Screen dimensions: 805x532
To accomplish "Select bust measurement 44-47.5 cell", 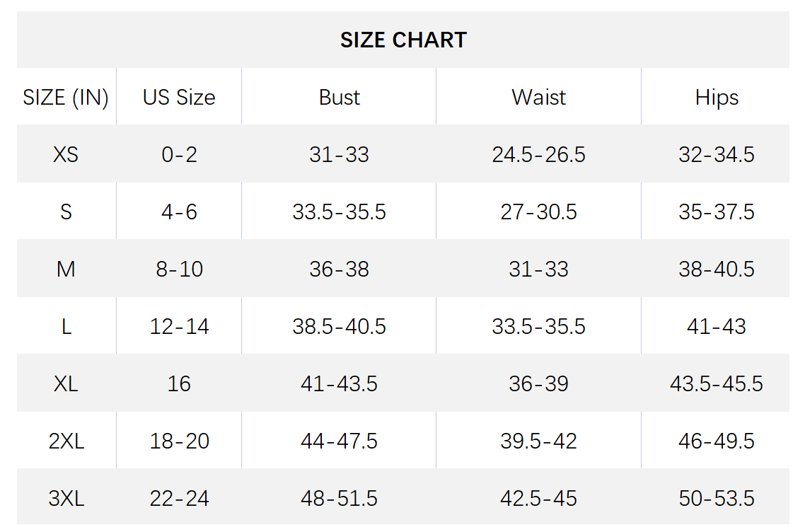I will (340, 441).
